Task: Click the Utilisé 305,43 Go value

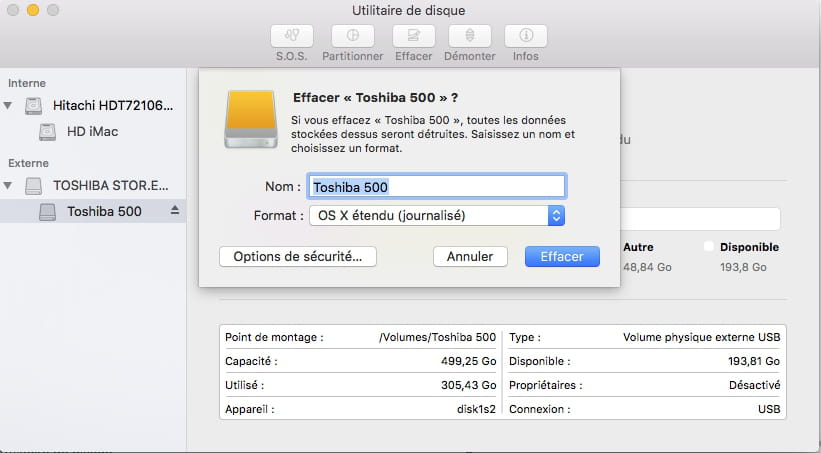Action: [x=468, y=385]
